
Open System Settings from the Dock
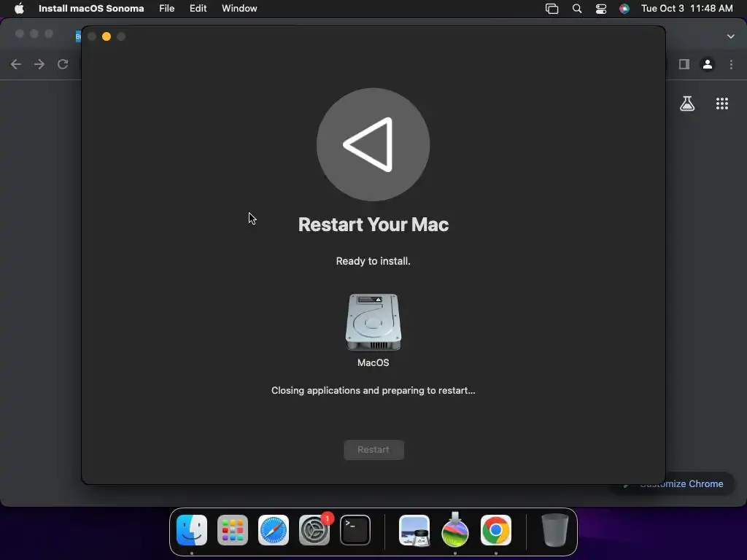click(x=314, y=530)
